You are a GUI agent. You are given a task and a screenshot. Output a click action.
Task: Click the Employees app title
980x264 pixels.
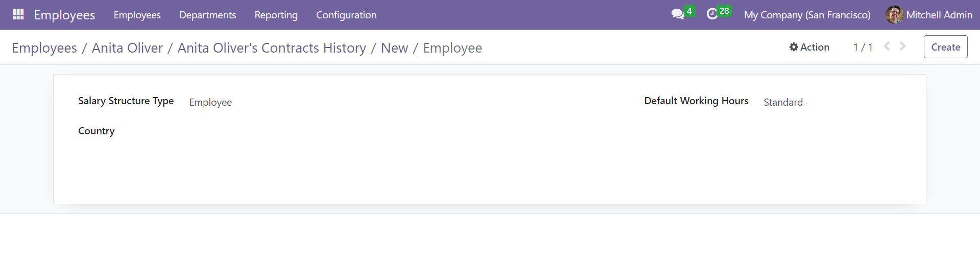point(64,15)
